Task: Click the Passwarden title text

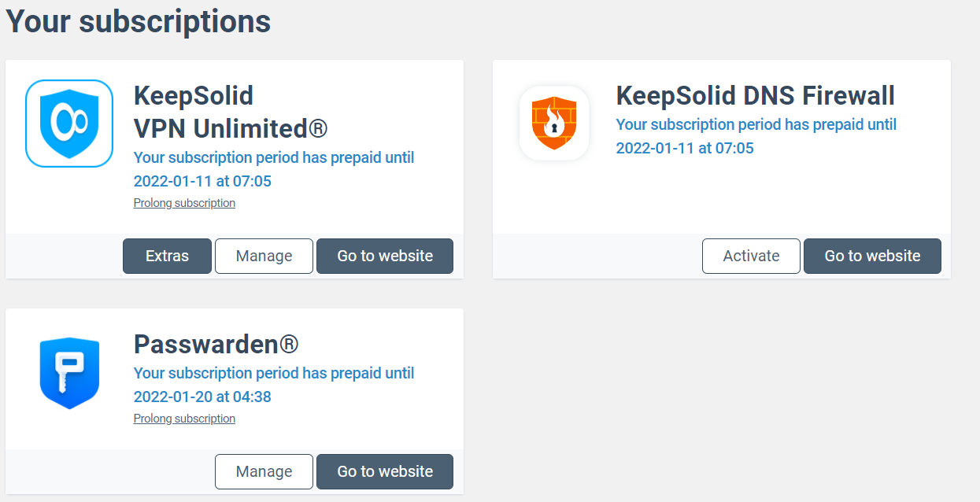Action: click(216, 345)
